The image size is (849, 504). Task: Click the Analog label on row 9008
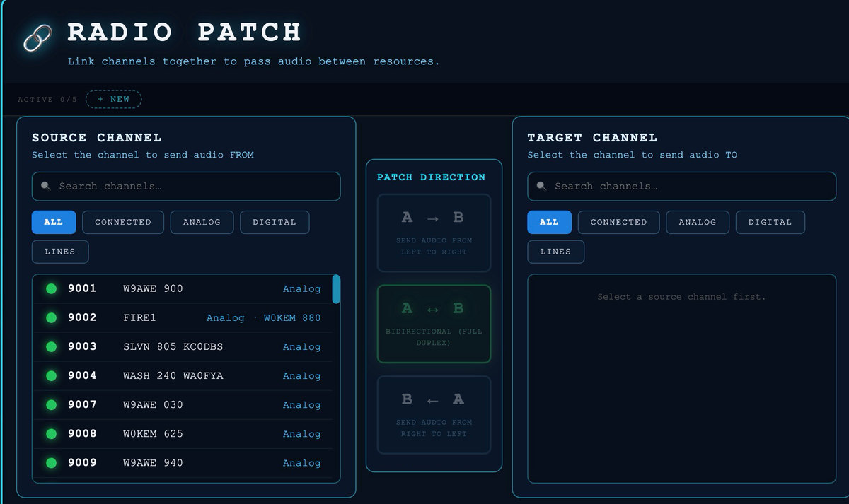click(302, 434)
